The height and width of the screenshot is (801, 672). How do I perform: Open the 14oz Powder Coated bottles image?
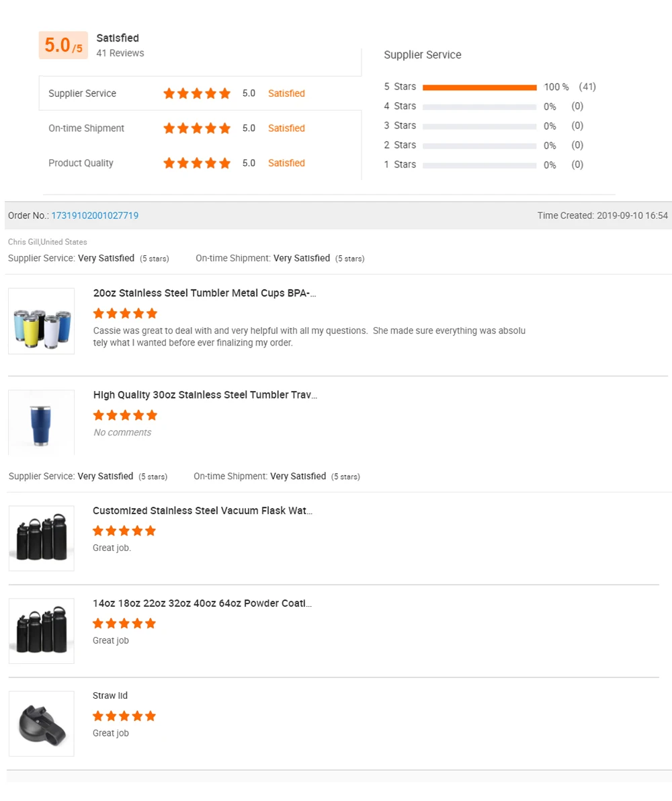[41, 631]
